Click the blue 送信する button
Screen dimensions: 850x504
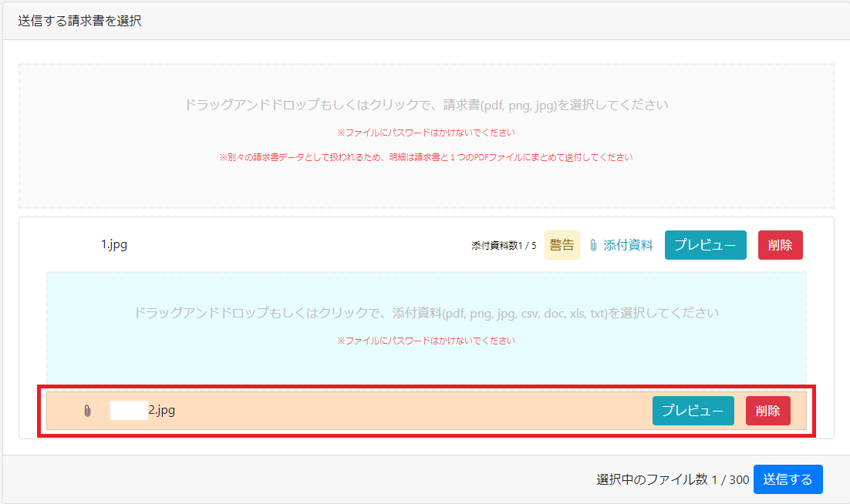[x=788, y=479]
